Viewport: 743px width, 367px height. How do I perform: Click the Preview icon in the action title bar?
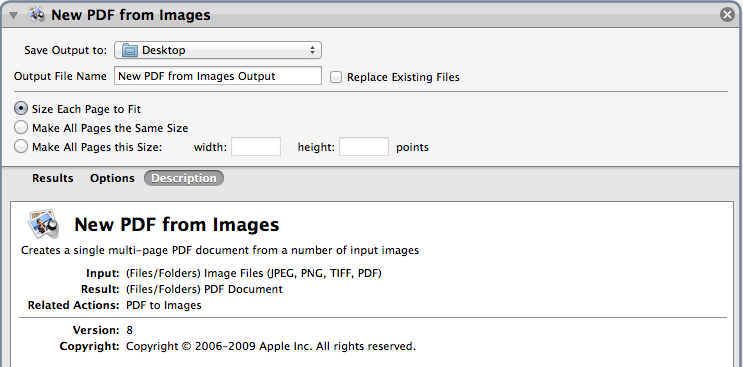click(x=36, y=15)
